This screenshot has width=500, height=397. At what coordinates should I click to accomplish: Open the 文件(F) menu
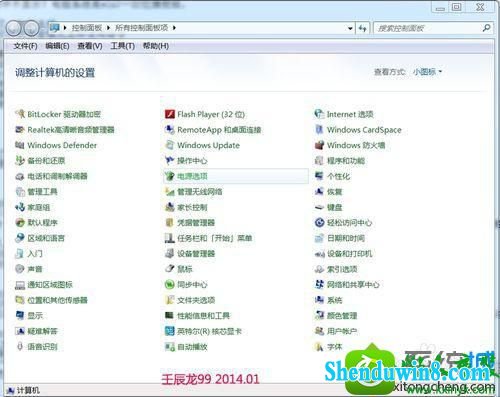click(25, 46)
